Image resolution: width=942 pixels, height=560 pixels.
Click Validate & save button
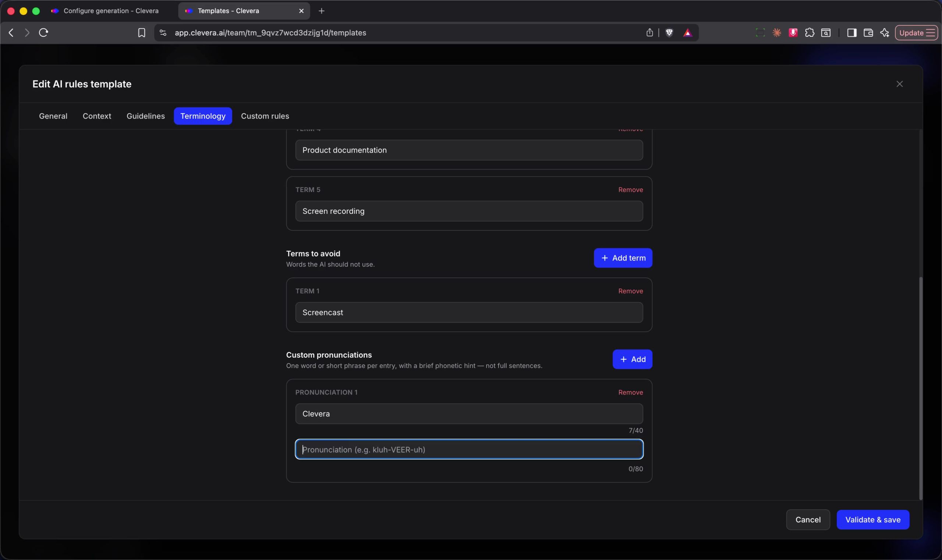(873, 520)
